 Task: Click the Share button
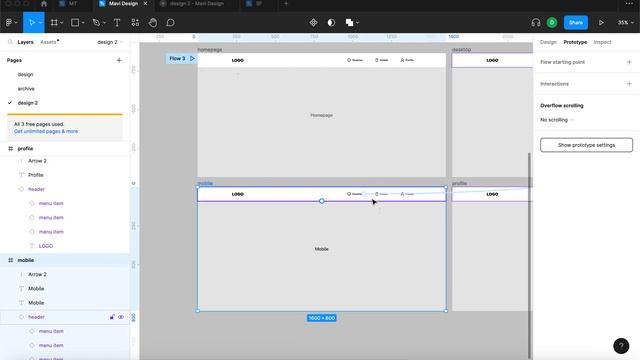coord(576,23)
